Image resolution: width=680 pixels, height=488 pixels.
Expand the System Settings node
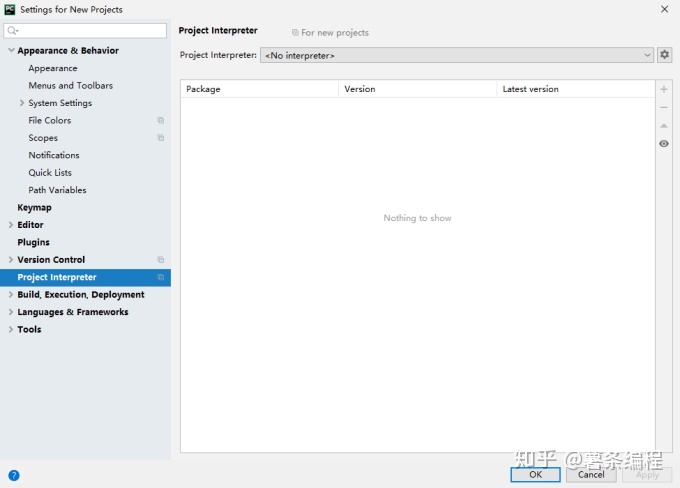(x=22, y=103)
